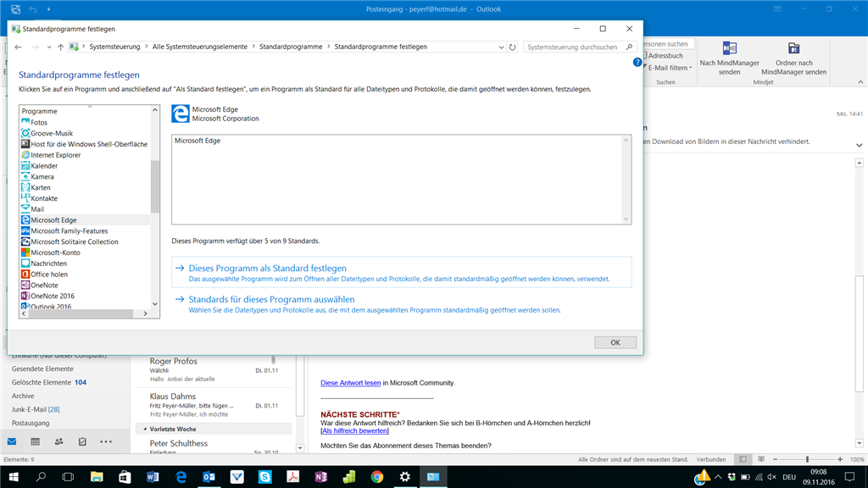
Task: Refresh the control panel address bar
Action: tap(513, 47)
